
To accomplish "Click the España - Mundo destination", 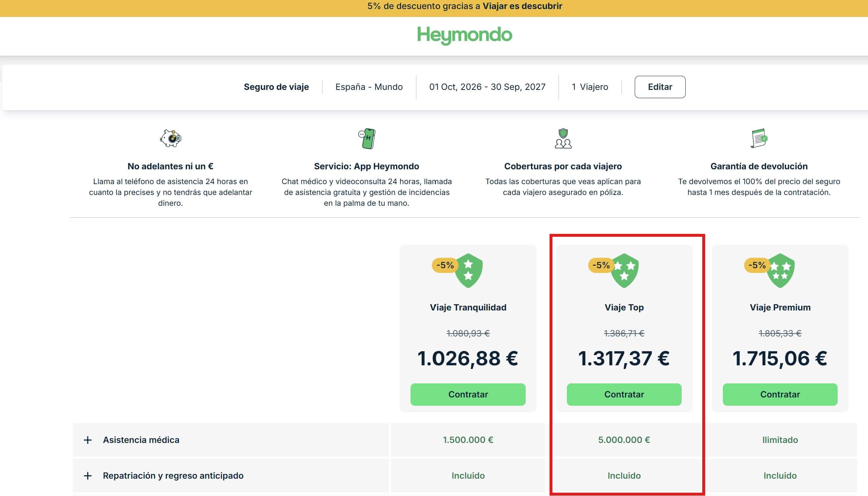I will [369, 87].
